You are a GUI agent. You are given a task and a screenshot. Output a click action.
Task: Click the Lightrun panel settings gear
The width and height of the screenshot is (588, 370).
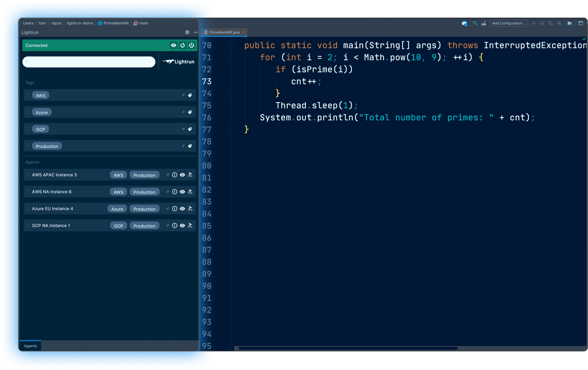tap(187, 32)
